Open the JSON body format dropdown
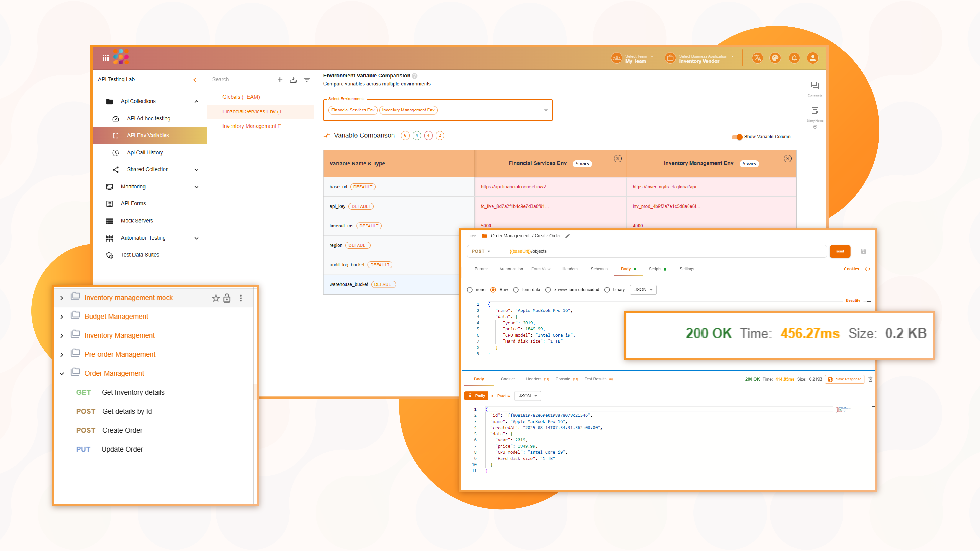Image resolution: width=980 pixels, height=551 pixels. tap(643, 289)
